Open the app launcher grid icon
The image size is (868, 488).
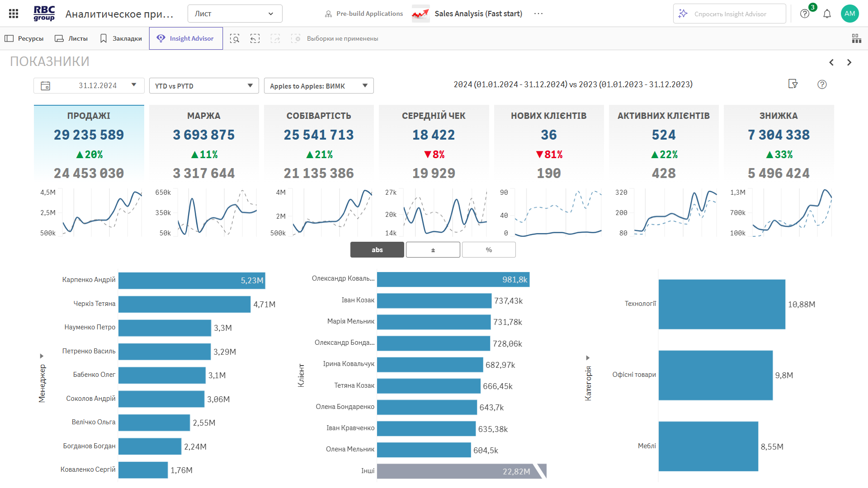[x=14, y=14]
